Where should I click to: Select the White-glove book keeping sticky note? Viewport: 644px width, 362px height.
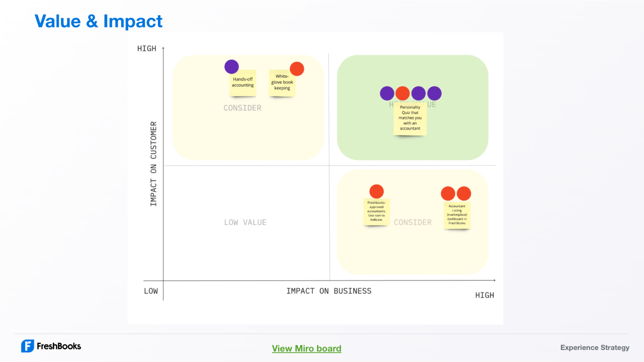282,83
